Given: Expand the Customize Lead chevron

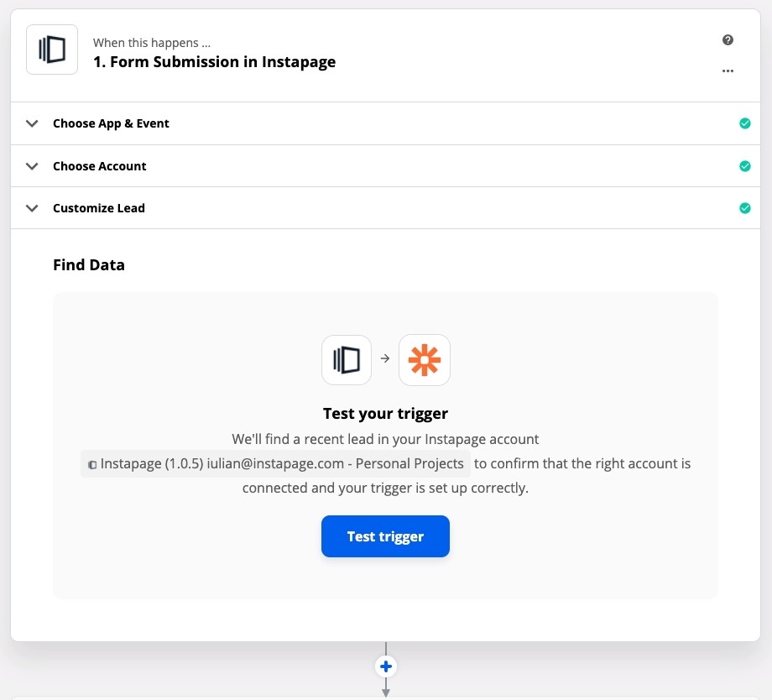Looking at the screenshot, I should [x=32, y=208].
